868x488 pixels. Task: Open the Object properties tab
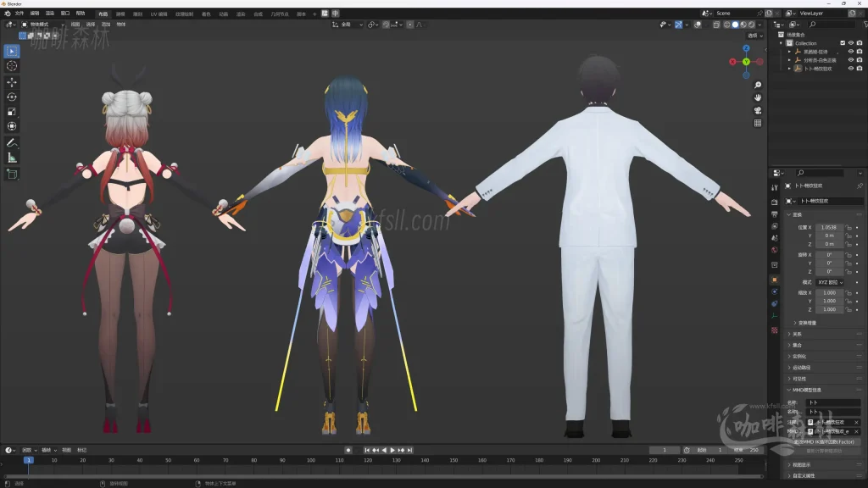775,280
